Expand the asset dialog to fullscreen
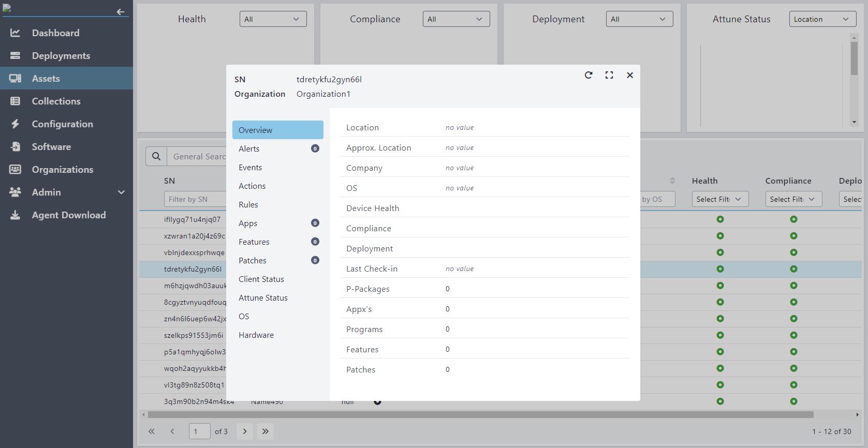 tap(609, 75)
